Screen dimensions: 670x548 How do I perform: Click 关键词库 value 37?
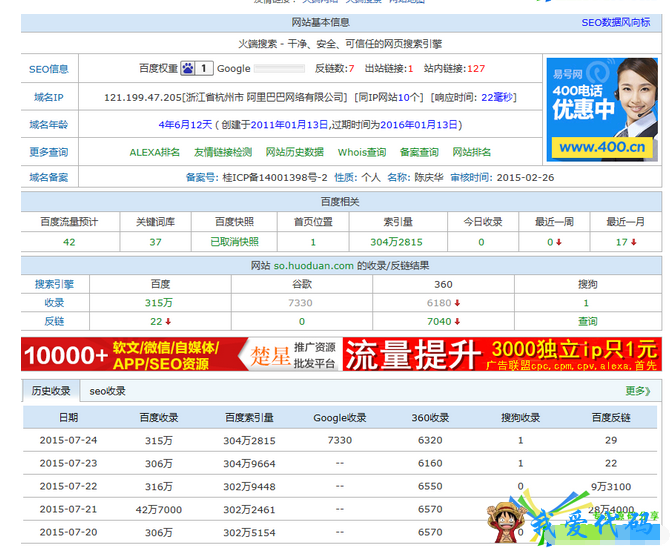pos(156,242)
